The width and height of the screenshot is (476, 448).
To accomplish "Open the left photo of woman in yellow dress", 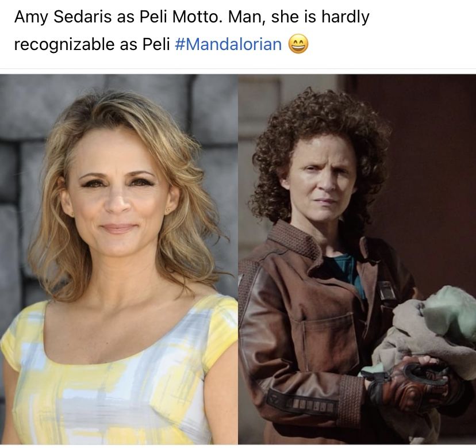I will [118, 259].
